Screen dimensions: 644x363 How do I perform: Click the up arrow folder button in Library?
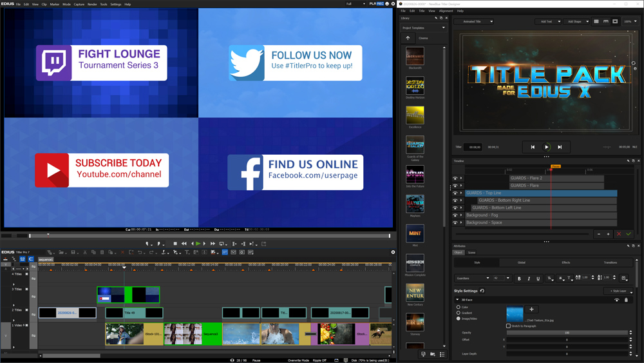point(408,38)
